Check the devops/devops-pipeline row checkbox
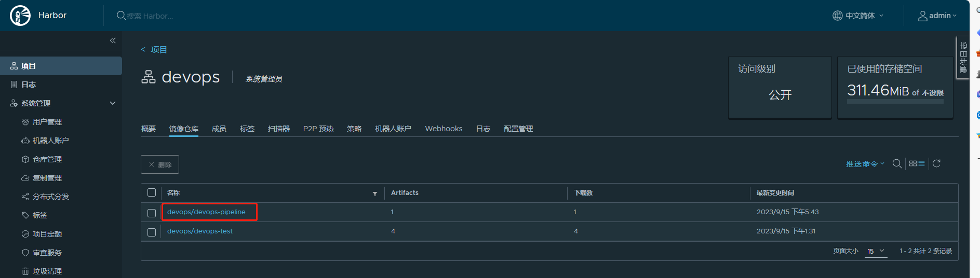The height and width of the screenshot is (278, 980). tap(152, 213)
